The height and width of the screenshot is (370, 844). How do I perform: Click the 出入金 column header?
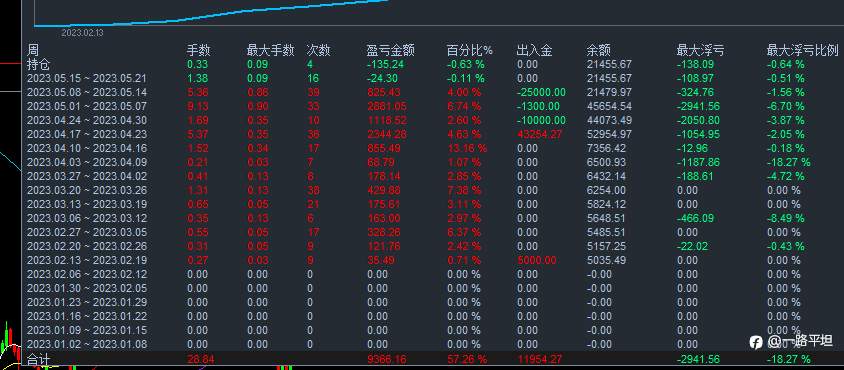click(534, 51)
